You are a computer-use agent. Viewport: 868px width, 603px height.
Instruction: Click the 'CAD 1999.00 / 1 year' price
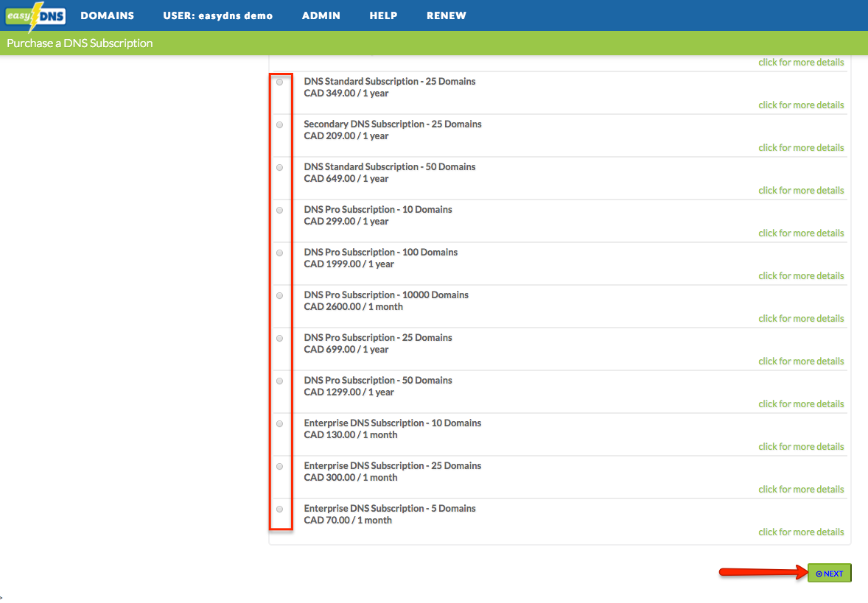click(x=349, y=264)
